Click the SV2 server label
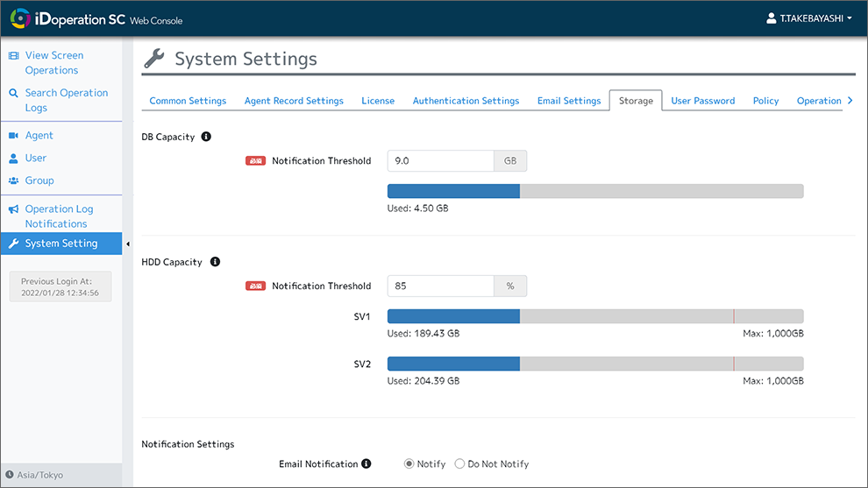Viewport: 868px width, 488px height. 362,364
